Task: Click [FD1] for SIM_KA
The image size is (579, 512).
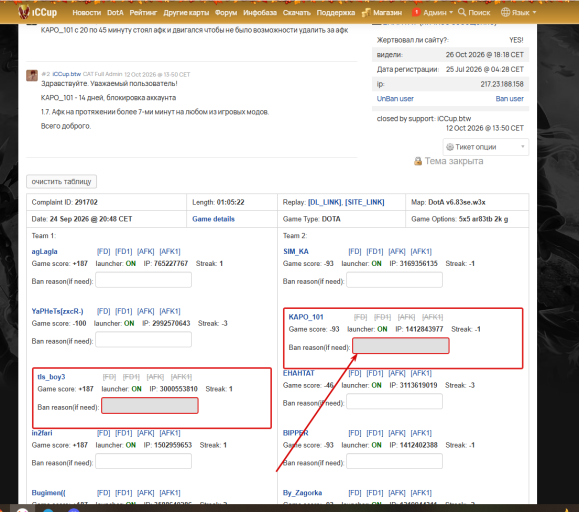Action: pos(375,251)
